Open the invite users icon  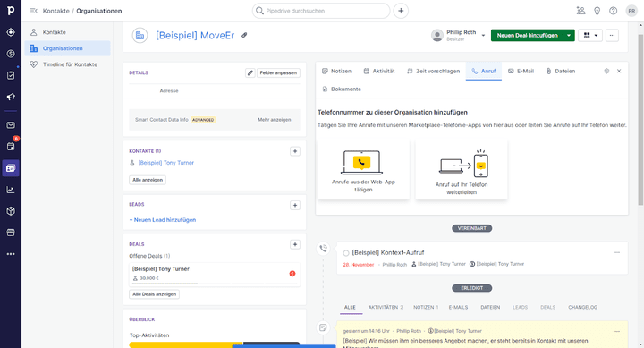(x=580, y=11)
